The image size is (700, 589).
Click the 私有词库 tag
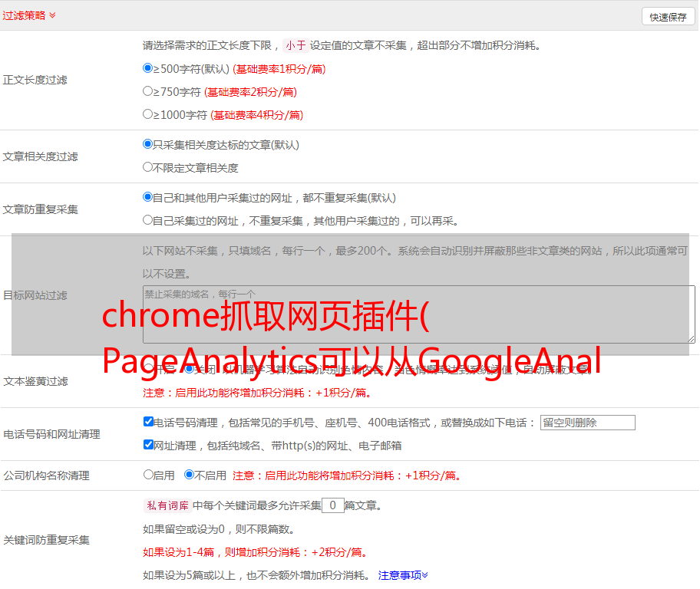[x=168, y=505]
